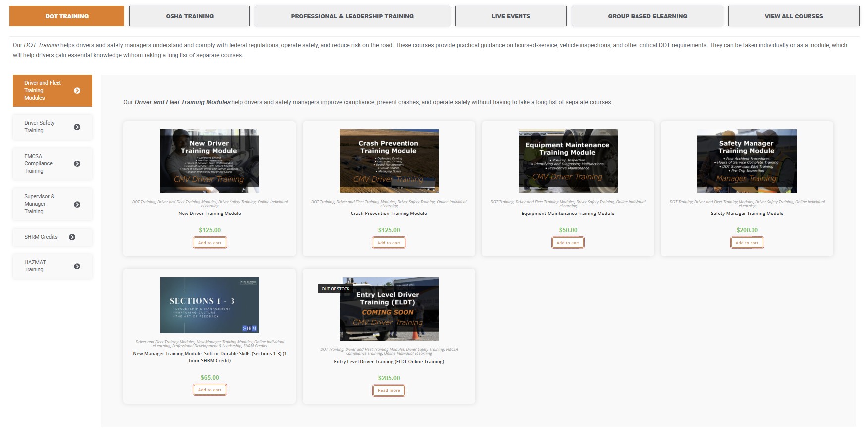Click the arrow icon beside Driver Safety Training
The width and height of the screenshot is (868, 429).
pyautogui.click(x=77, y=127)
